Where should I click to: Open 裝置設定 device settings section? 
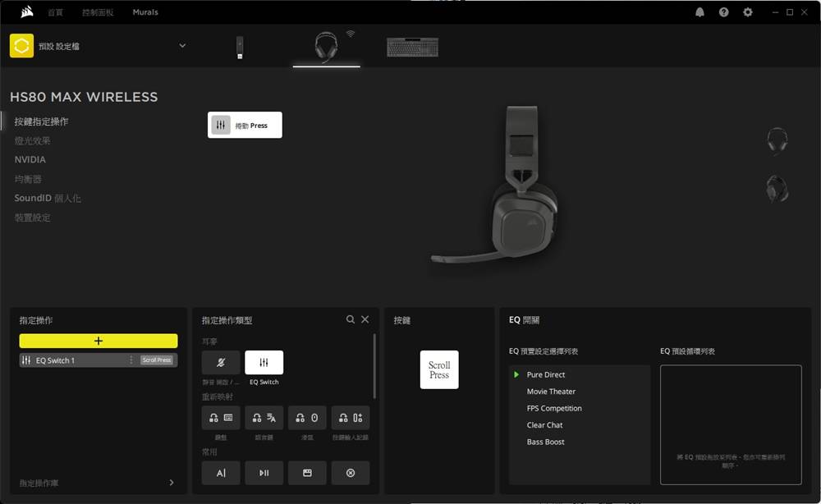(33, 218)
